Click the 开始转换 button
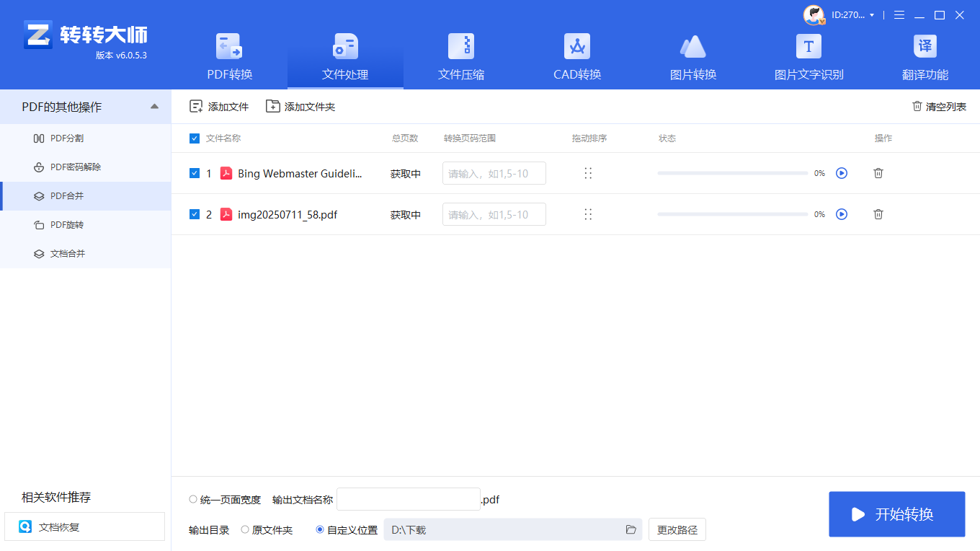This screenshot has width=980, height=551. [896, 513]
